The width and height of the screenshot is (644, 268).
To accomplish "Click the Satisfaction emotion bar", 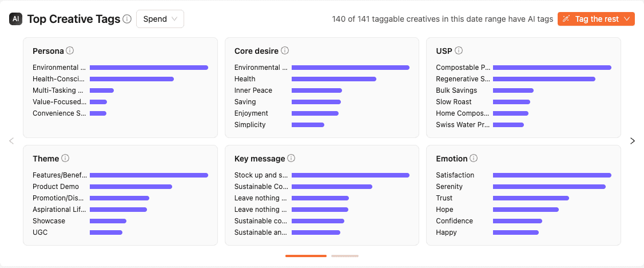I will pos(551,175).
